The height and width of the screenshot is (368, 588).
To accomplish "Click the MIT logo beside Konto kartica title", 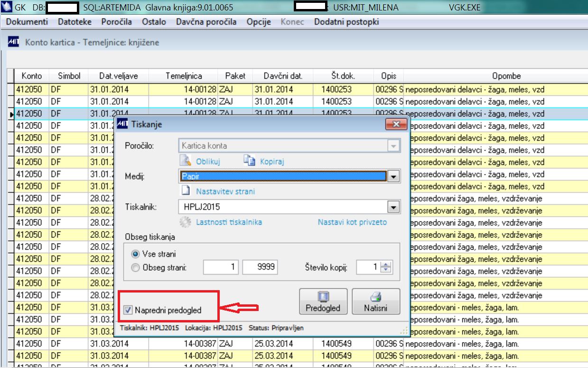I will (13, 42).
